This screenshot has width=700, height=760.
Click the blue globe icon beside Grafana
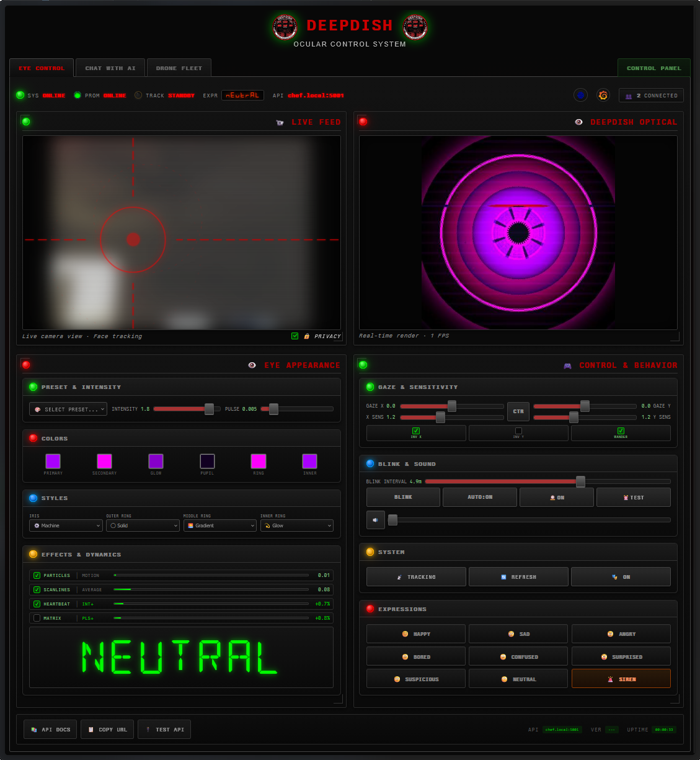click(x=580, y=95)
